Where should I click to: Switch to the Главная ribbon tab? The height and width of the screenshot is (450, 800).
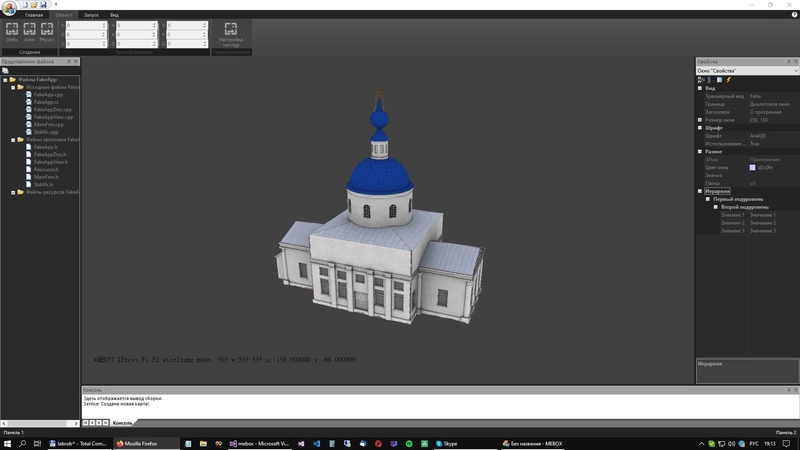(x=34, y=15)
